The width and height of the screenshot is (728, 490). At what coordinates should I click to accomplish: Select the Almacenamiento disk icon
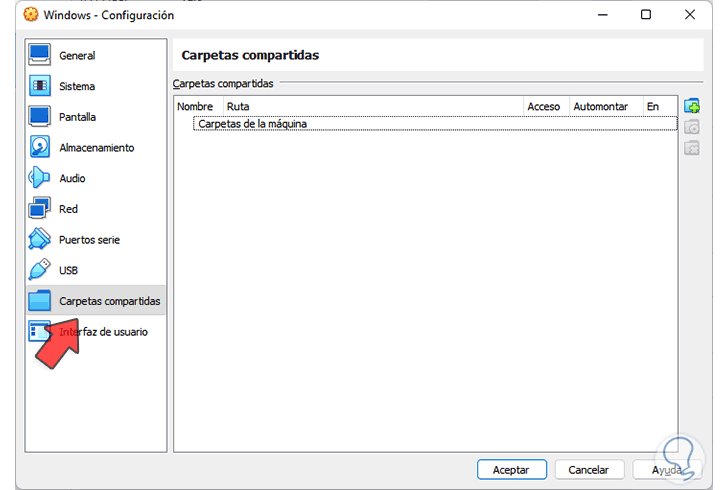[x=39, y=147]
